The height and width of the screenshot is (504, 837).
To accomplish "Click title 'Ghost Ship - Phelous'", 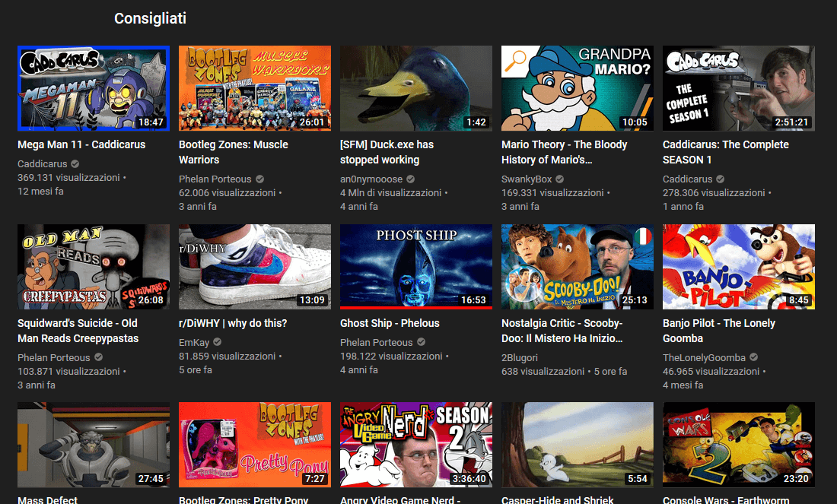I will [x=390, y=323].
